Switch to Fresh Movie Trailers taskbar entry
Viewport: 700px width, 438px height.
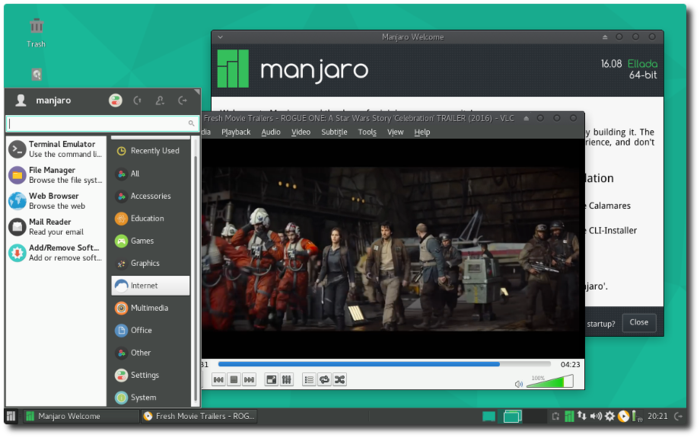(200, 416)
